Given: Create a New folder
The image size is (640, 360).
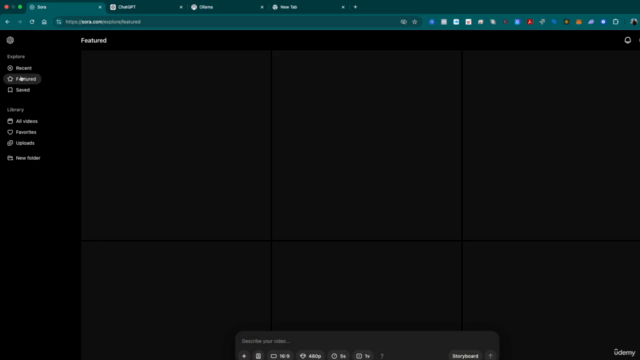Looking at the screenshot, I should 24,158.
